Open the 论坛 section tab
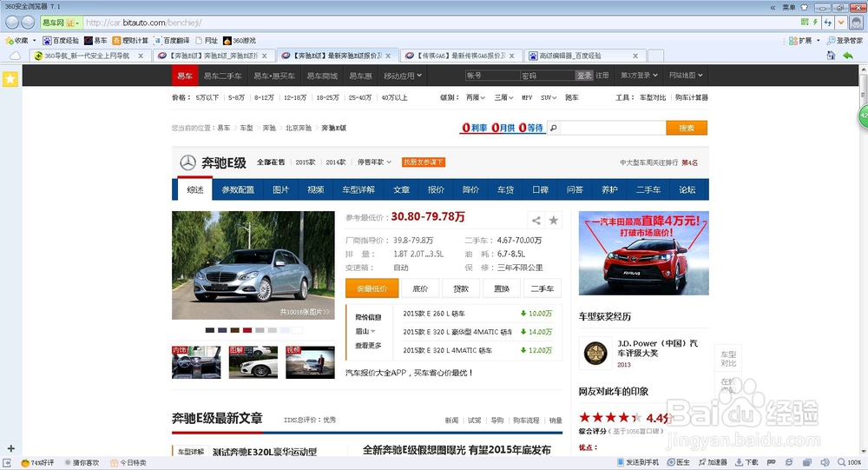This screenshot has width=868, height=470. (687, 189)
